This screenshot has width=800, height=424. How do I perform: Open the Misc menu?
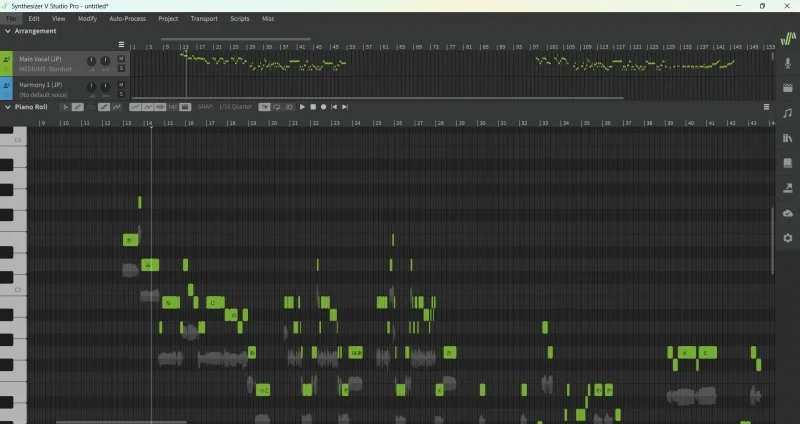coord(268,19)
